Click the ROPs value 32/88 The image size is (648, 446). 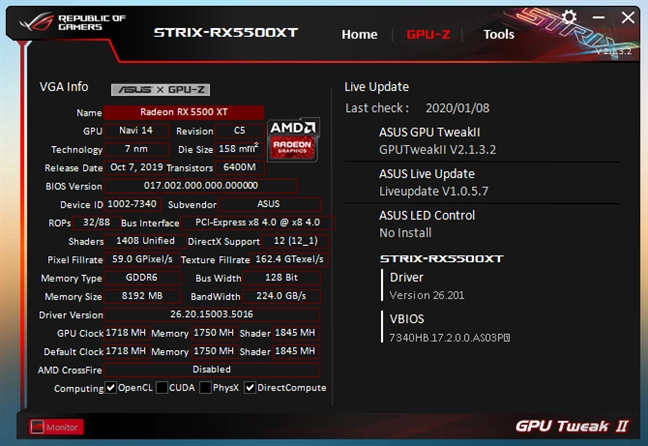pos(97,222)
